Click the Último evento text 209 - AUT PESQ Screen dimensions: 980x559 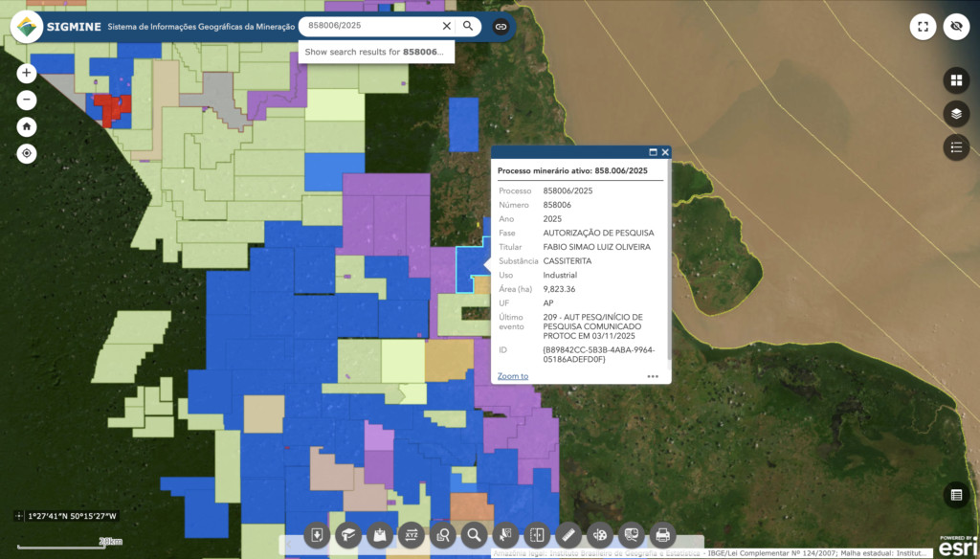pyautogui.click(x=592, y=326)
